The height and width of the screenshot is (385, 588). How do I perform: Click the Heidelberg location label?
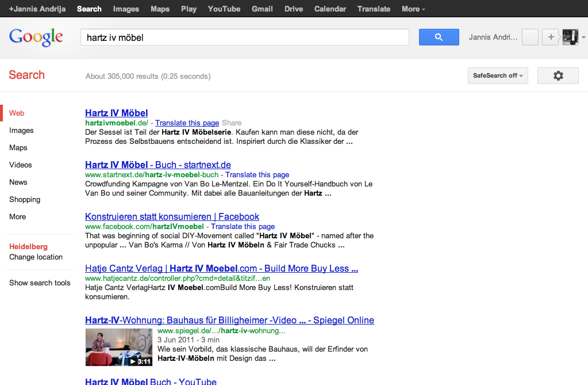coord(29,247)
